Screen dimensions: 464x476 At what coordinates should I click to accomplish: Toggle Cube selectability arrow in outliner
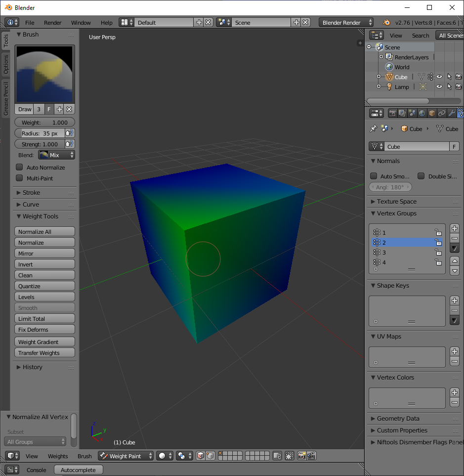450,77
